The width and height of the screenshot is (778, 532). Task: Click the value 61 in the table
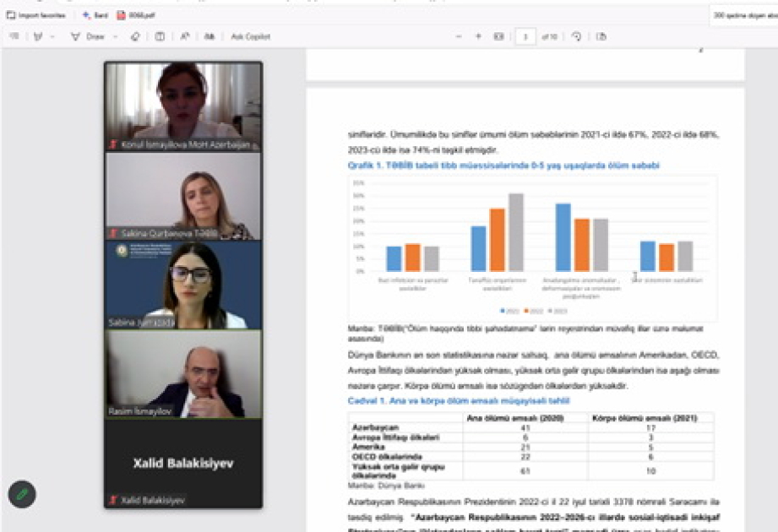[x=525, y=470]
